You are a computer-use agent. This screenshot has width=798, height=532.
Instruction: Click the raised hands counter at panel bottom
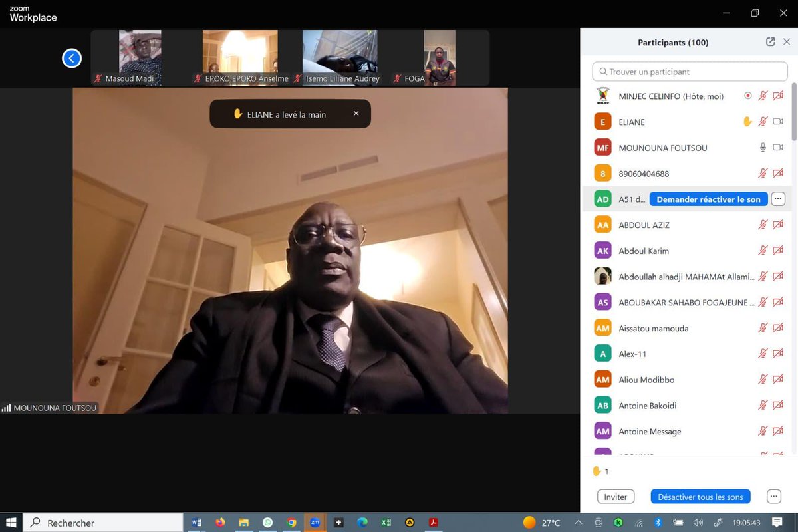599,471
